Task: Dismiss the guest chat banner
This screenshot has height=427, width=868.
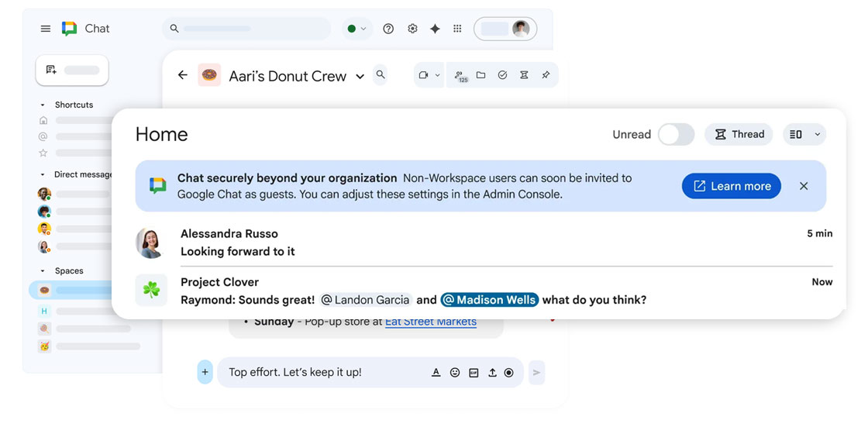Action: click(804, 186)
